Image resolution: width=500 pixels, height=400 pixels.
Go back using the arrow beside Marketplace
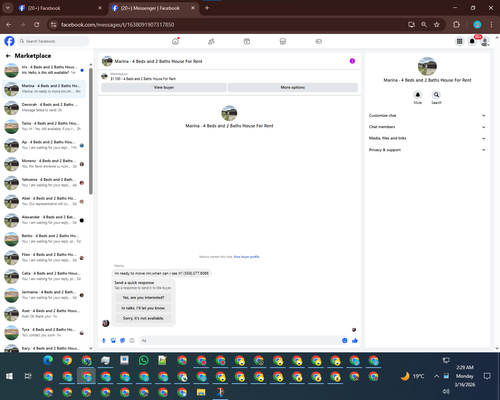tap(8, 56)
